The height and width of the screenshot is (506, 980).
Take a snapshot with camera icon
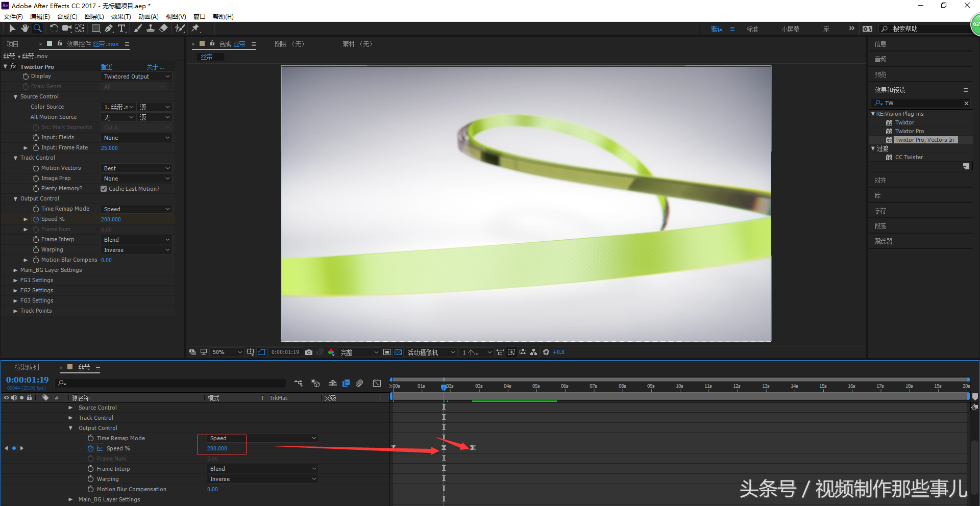(309, 352)
